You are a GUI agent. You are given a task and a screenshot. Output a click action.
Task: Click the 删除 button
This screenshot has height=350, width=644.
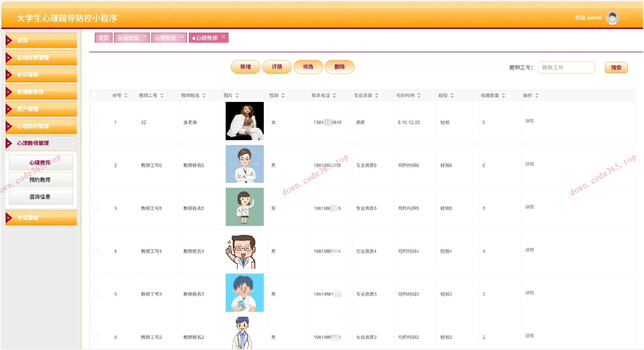pyautogui.click(x=339, y=67)
